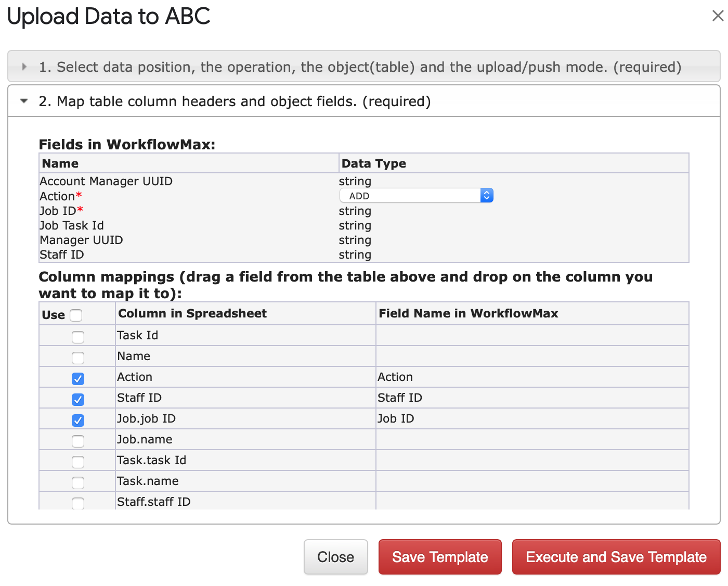Select the Account Manager UUID field
728x586 pixels.
coord(106,181)
